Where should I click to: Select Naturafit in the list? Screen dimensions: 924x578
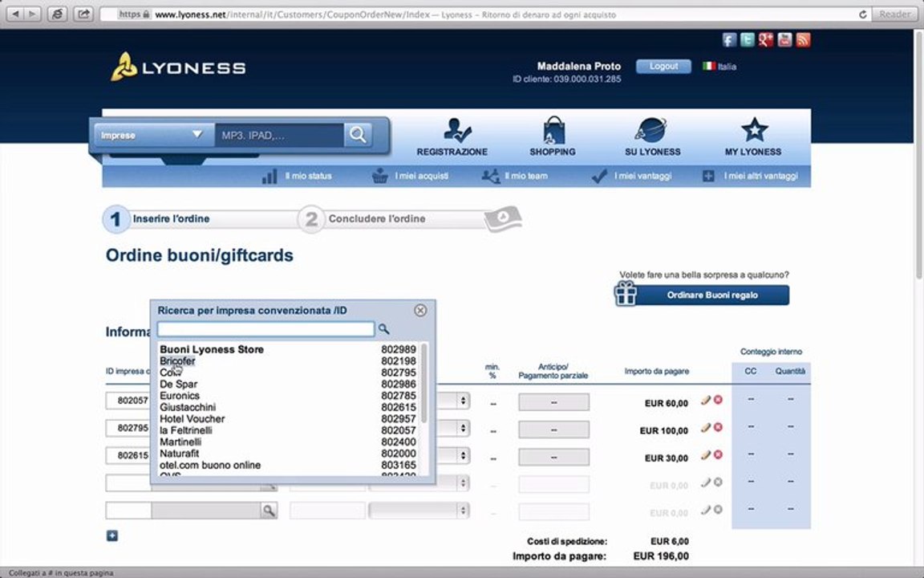(179, 454)
